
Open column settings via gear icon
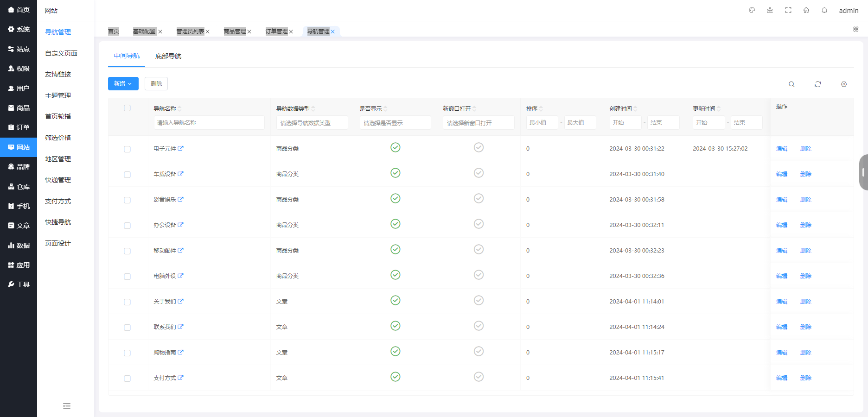tap(844, 84)
